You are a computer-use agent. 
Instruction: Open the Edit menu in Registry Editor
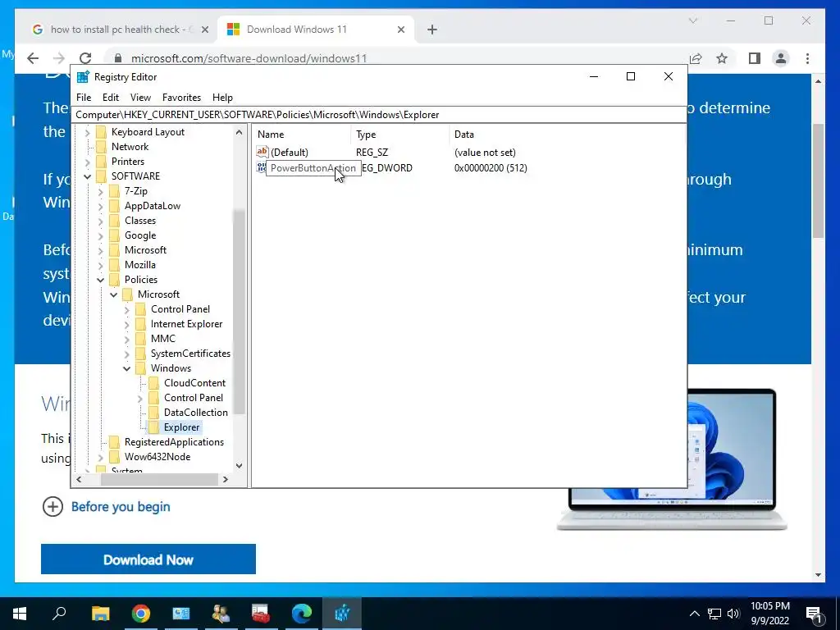111,98
